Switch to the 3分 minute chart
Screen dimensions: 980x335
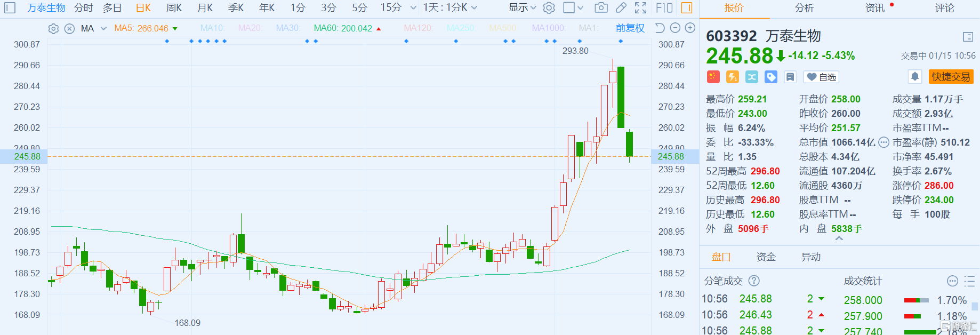(329, 8)
